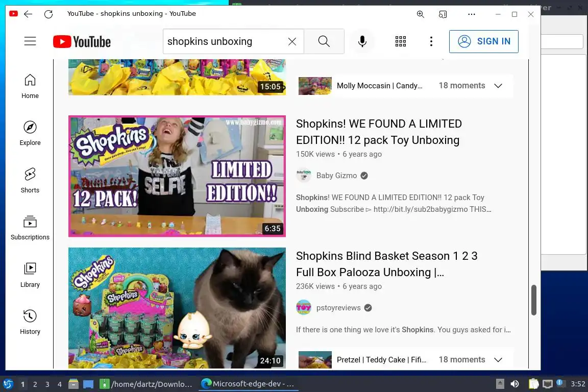Click the pstoyreviews video description text

coord(403,330)
